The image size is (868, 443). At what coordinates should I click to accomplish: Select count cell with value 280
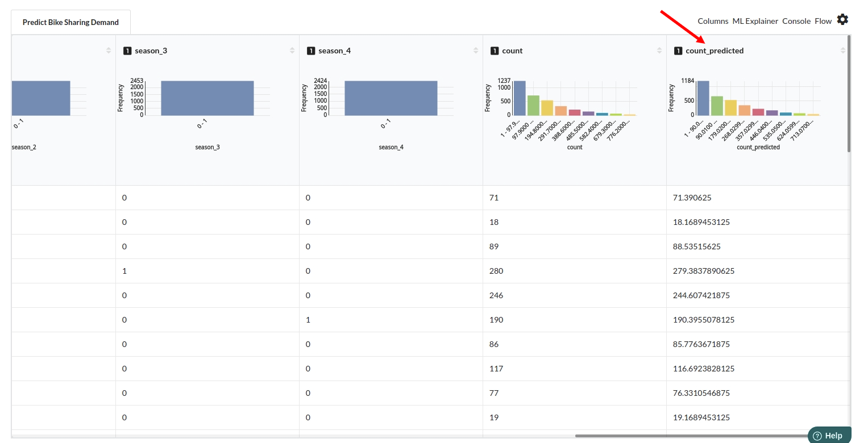click(x=575, y=271)
